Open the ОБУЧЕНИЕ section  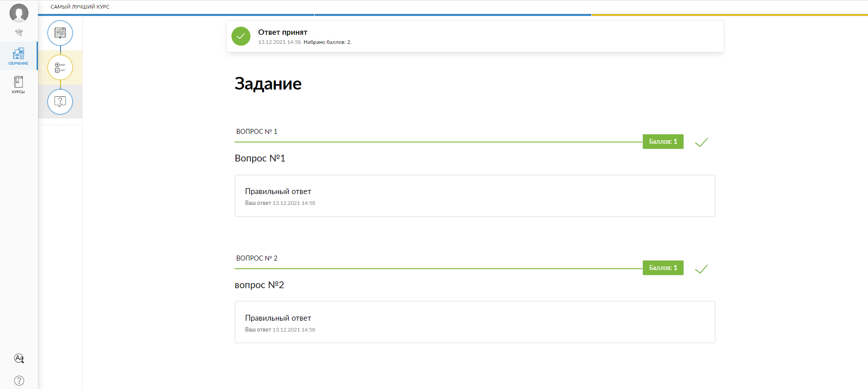tap(19, 56)
